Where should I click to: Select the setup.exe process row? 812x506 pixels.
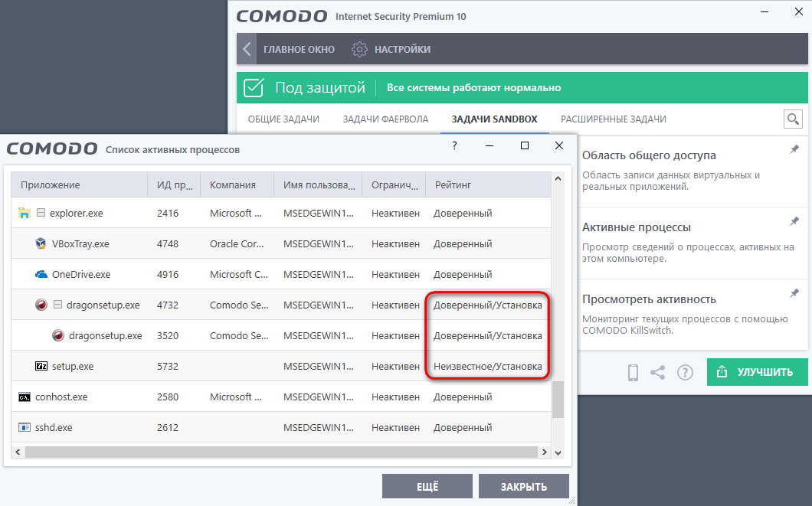coord(280,366)
